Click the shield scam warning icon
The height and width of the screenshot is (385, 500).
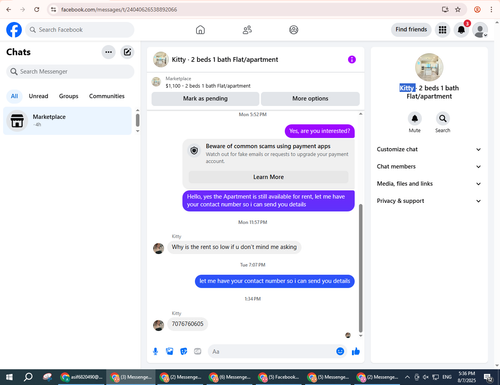point(194,150)
